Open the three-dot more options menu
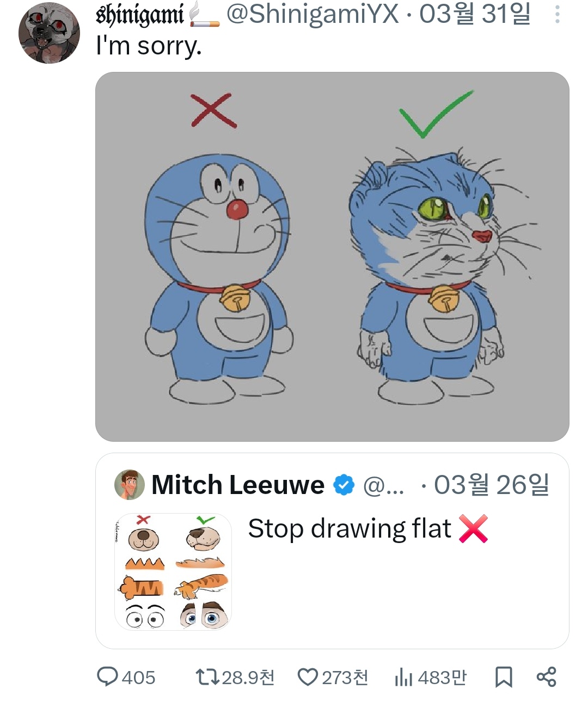588x701 pixels. (557, 15)
